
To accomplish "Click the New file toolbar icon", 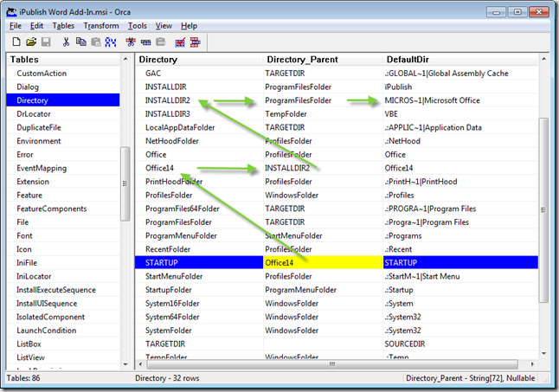I will coord(16,42).
